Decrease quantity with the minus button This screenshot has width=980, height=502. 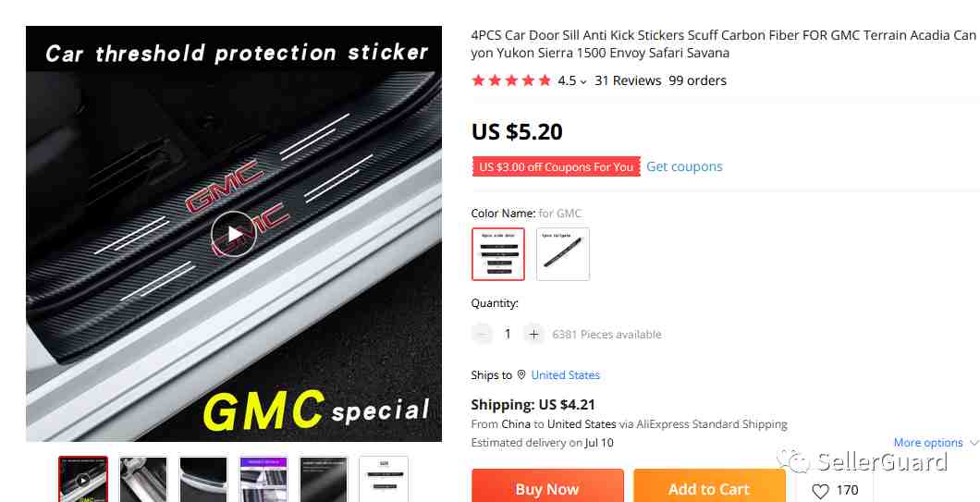coord(482,335)
